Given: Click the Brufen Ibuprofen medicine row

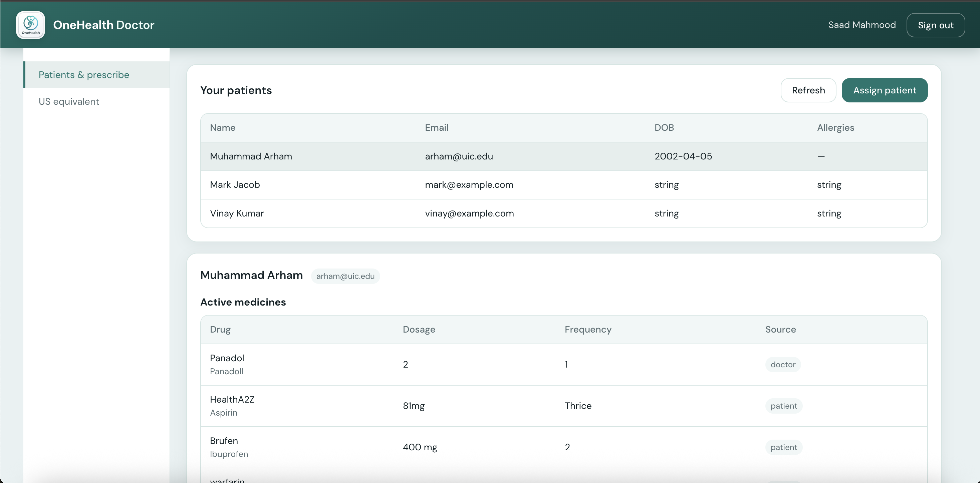Looking at the screenshot, I should (229, 447).
